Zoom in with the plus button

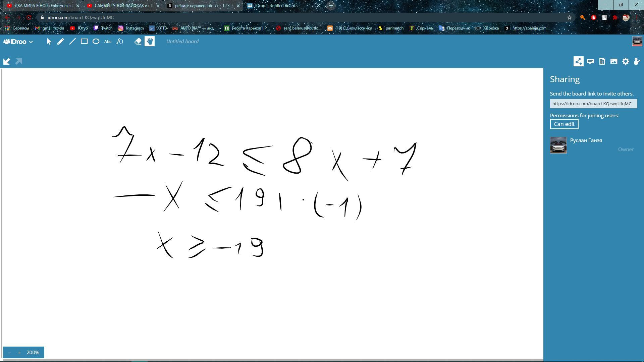tap(19, 353)
